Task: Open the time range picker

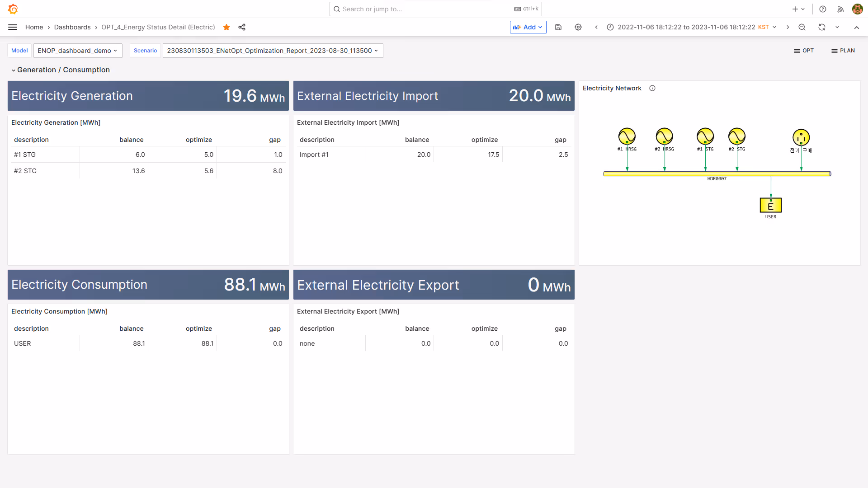Action: click(691, 27)
